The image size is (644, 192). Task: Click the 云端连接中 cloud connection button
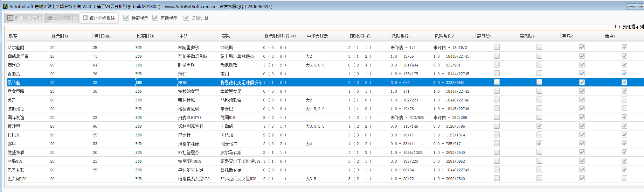point(61,18)
